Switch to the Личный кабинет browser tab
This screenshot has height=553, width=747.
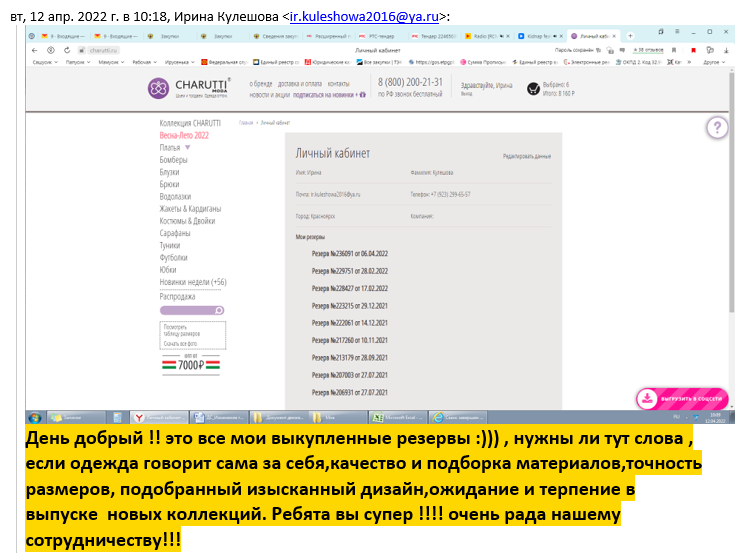pyautogui.click(x=594, y=36)
